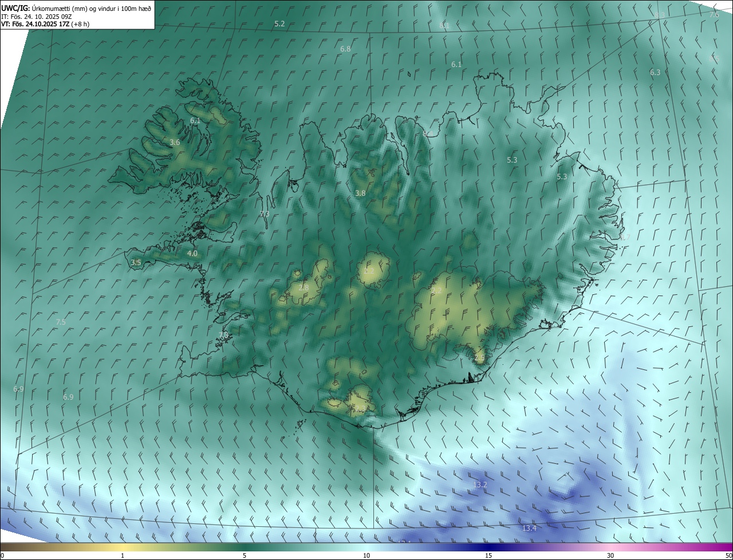733x560 pixels.
Task: Click the 15 tick on color scale
Action: click(x=488, y=555)
